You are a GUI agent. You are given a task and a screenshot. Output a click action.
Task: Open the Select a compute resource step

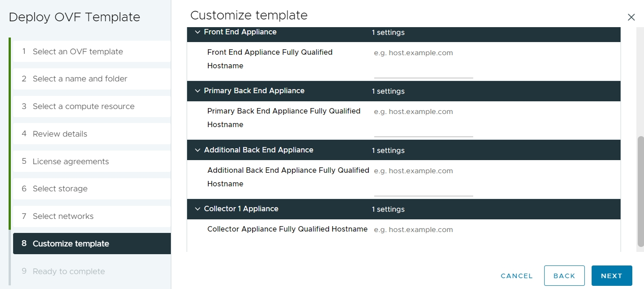(83, 106)
